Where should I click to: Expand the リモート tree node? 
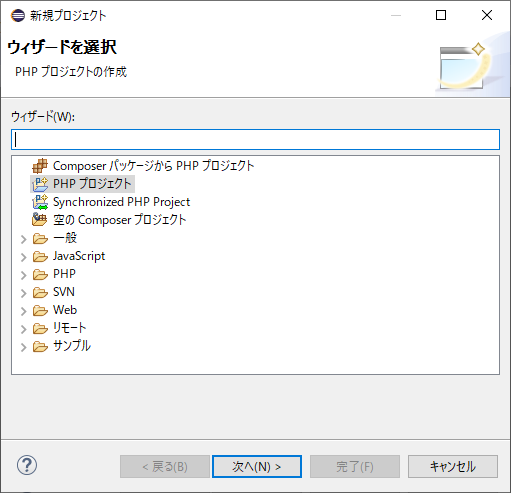point(23,329)
